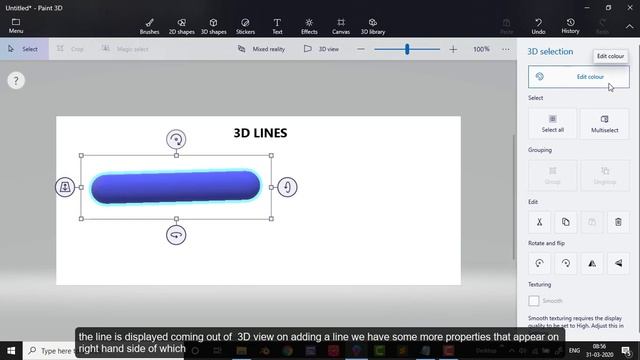Rotate the object right 90 degrees
Image resolution: width=640 pixels, height=360 pixels.
click(565, 263)
